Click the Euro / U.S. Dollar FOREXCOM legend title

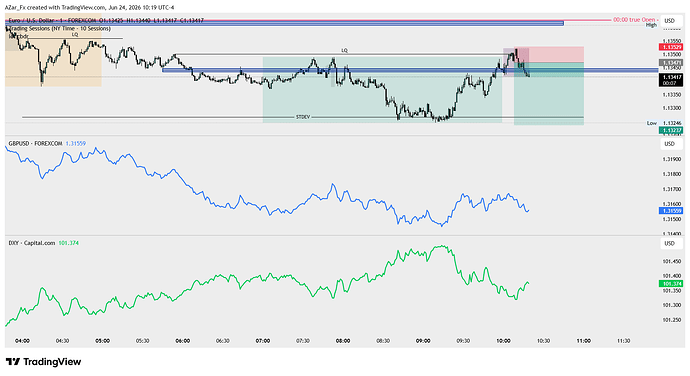click(x=52, y=20)
